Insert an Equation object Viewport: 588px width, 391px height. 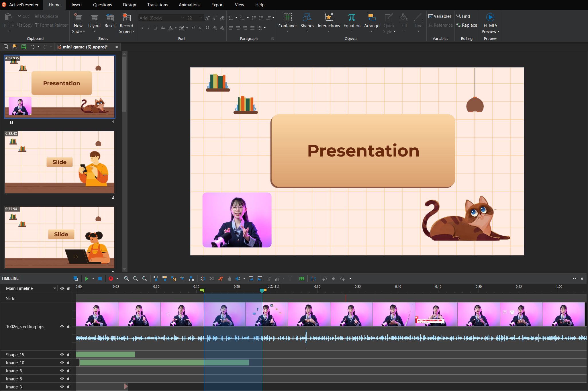(352, 23)
